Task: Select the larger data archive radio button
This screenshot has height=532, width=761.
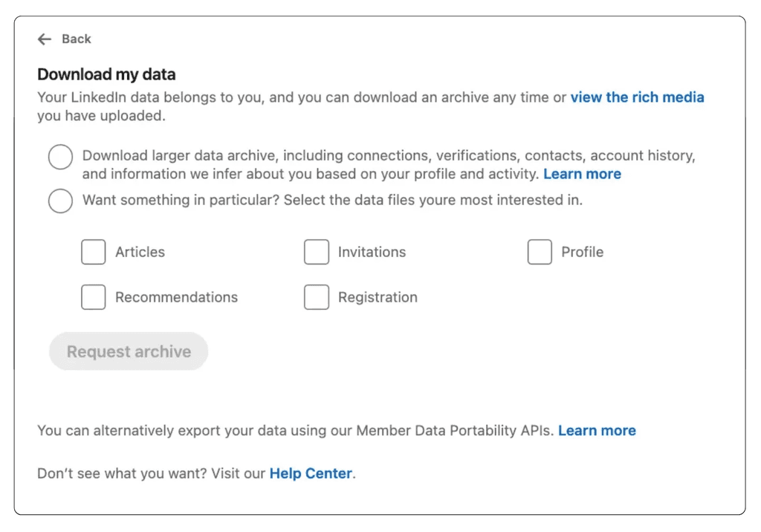Action: point(60,157)
